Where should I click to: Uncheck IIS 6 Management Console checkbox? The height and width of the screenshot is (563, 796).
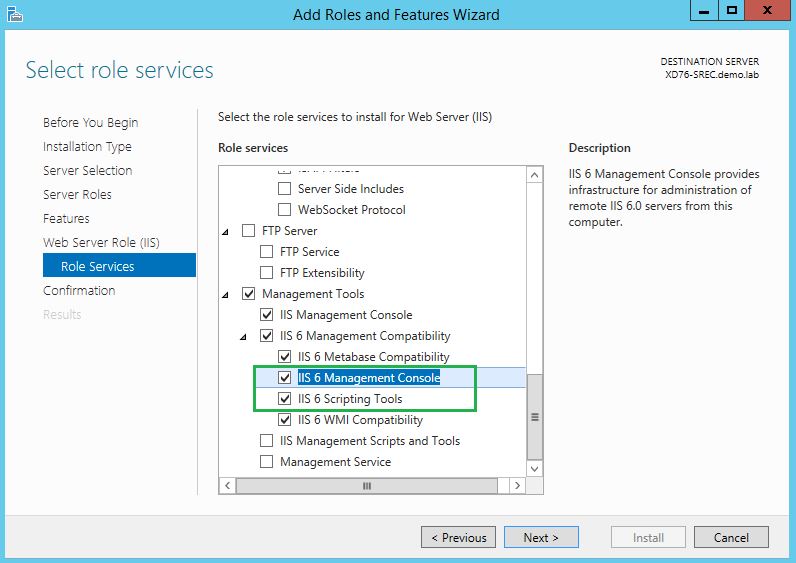[x=285, y=378]
